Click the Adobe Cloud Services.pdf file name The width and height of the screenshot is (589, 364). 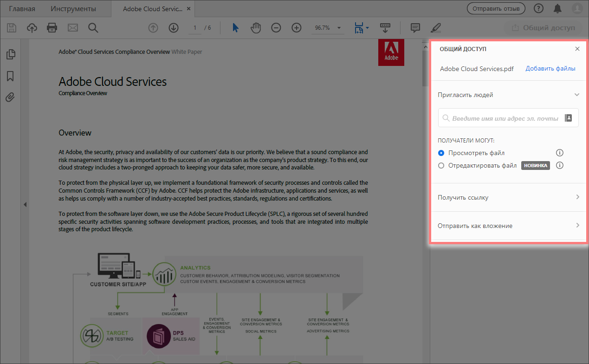pyautogui.click(x=477, y=69)
